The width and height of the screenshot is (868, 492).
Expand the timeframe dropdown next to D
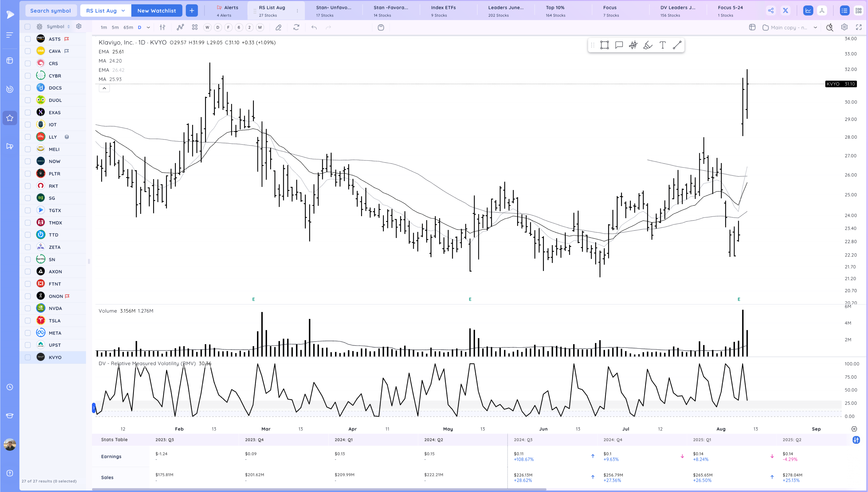coord(148,27)
